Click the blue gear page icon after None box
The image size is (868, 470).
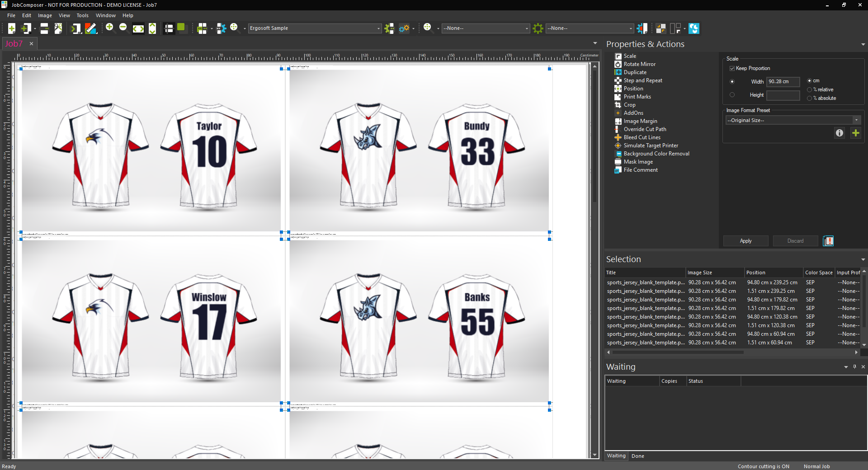642,28
